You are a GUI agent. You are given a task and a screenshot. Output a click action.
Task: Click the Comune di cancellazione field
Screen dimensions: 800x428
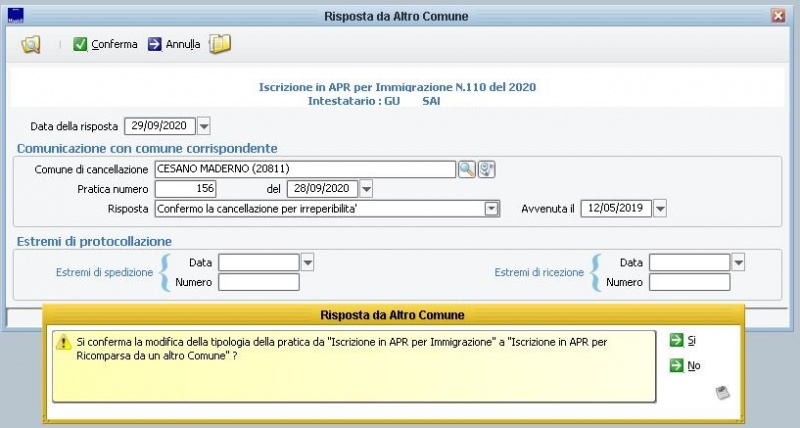point(305,169)
